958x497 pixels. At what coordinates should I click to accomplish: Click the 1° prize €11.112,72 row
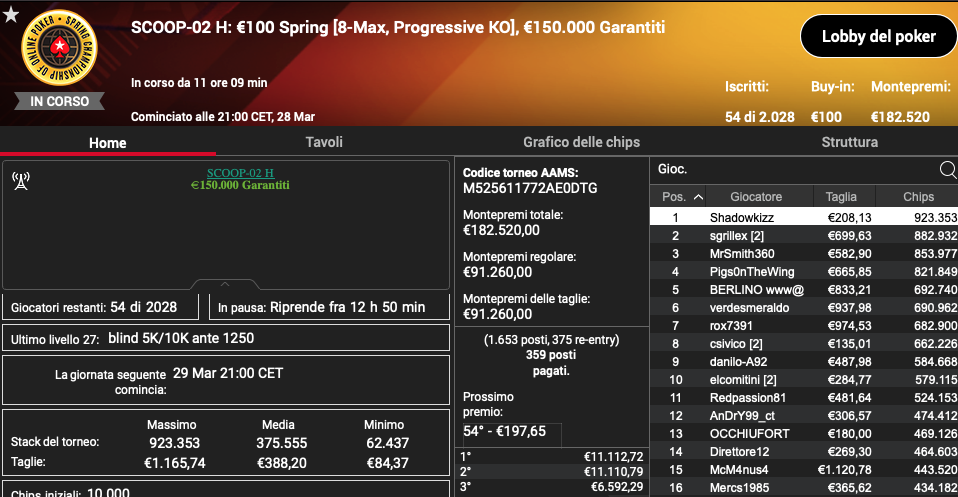[x=552, y=456]
